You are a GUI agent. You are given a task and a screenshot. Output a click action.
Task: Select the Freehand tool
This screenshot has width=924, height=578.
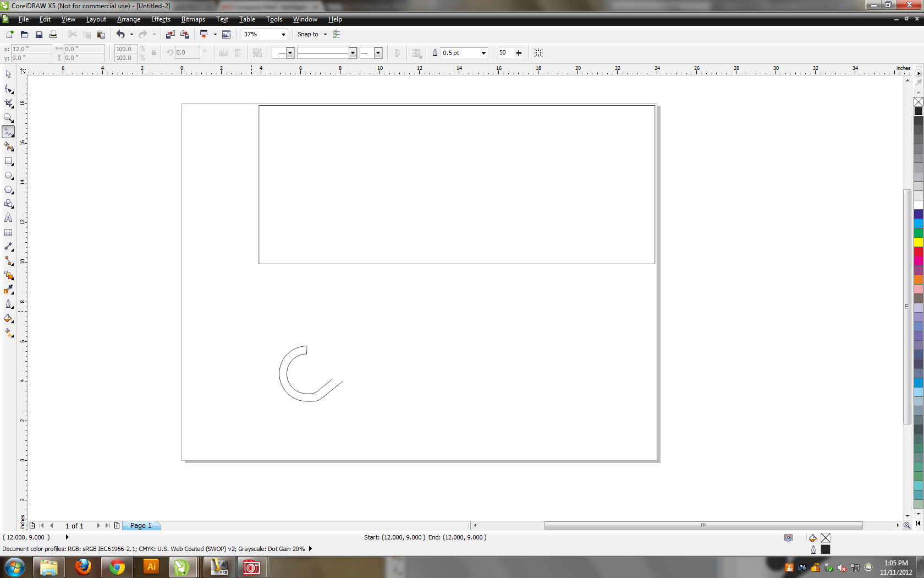point(8,132)
